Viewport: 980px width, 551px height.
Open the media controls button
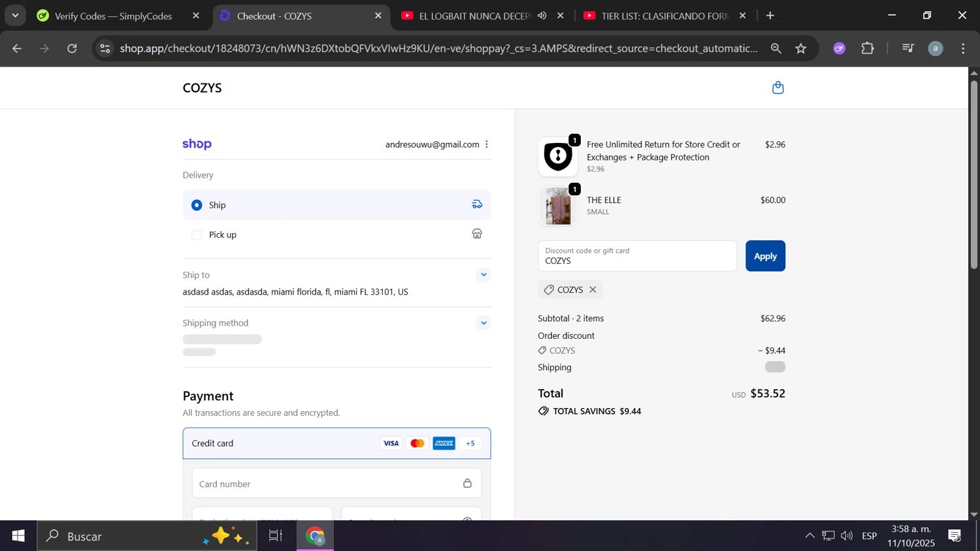pyautogui.click(x=907, y=48)
